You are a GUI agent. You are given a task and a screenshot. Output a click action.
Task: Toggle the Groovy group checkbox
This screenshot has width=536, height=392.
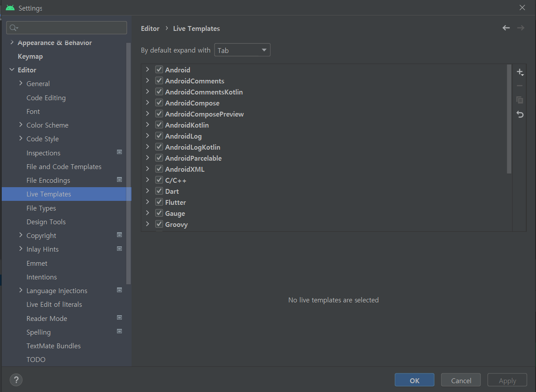[x=159, y=224]
